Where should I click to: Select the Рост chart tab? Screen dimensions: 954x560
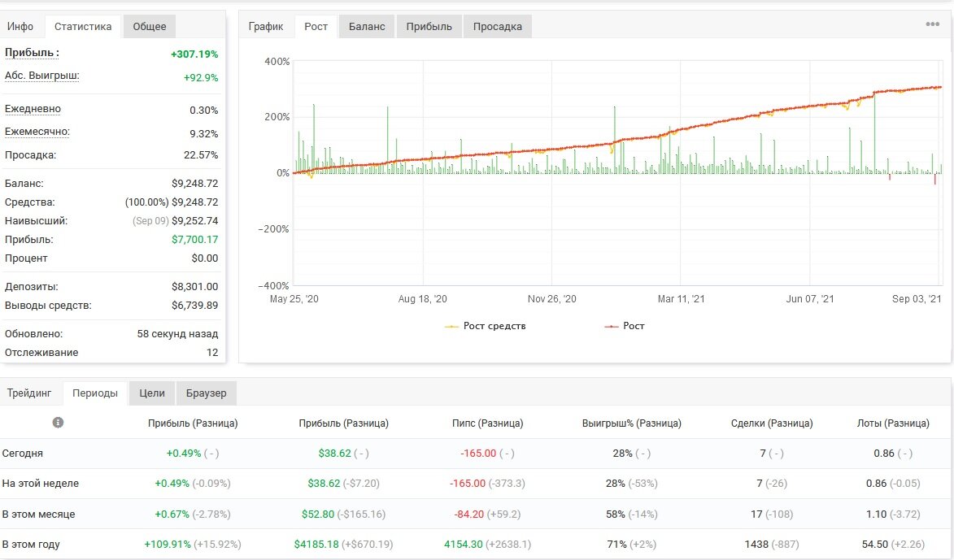point(316,26)
